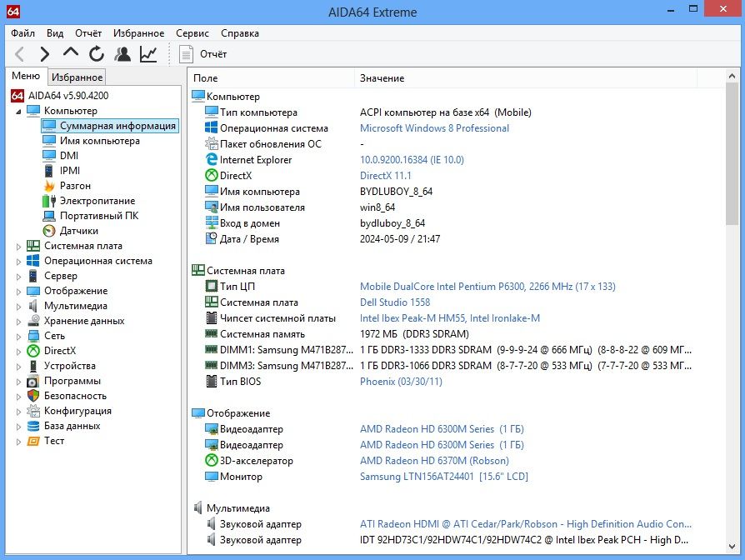
Task: Expand the Тест tree node
Action: (18, 442)
